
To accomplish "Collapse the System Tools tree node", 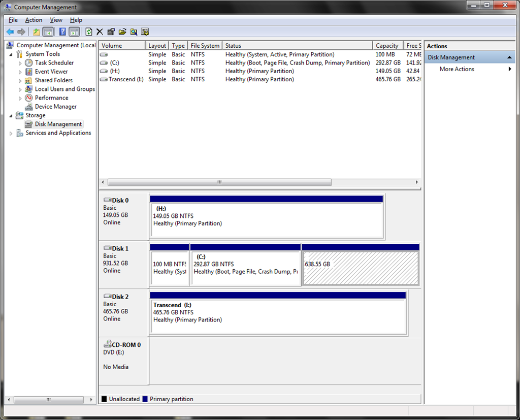I will (11, 54).
